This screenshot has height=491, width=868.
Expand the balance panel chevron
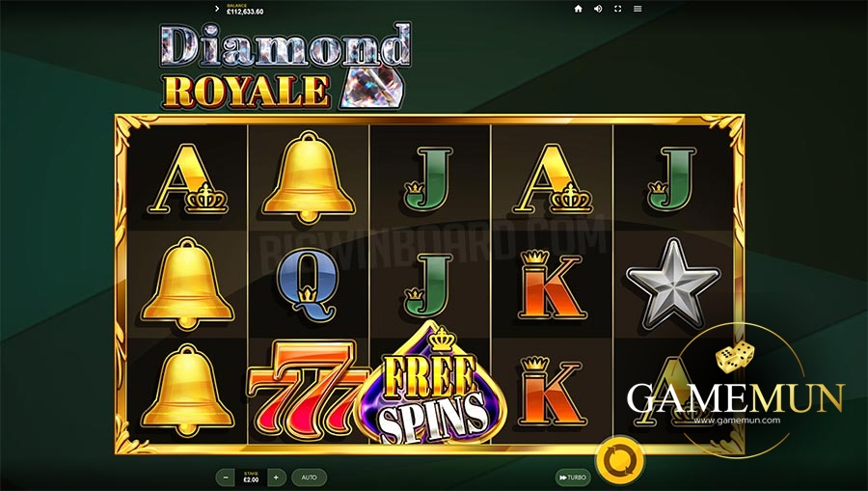[x=216, y=9]
